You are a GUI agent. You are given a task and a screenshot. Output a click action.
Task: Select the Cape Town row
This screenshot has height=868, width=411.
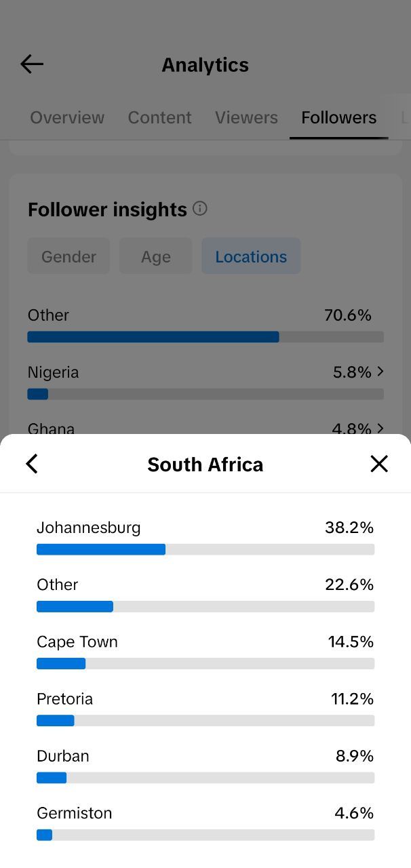[206, 652]
